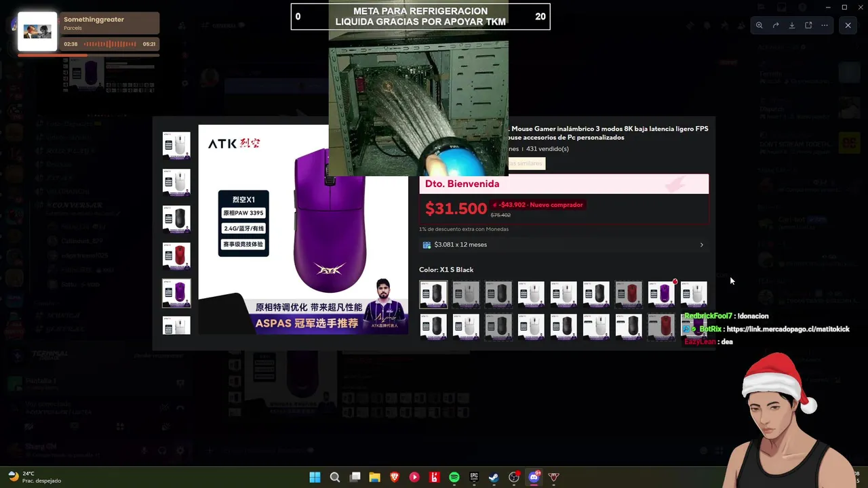Open the round red play-button app in taskbar
Viewport: 868px width, 488px height.
[x=414, y=477]
